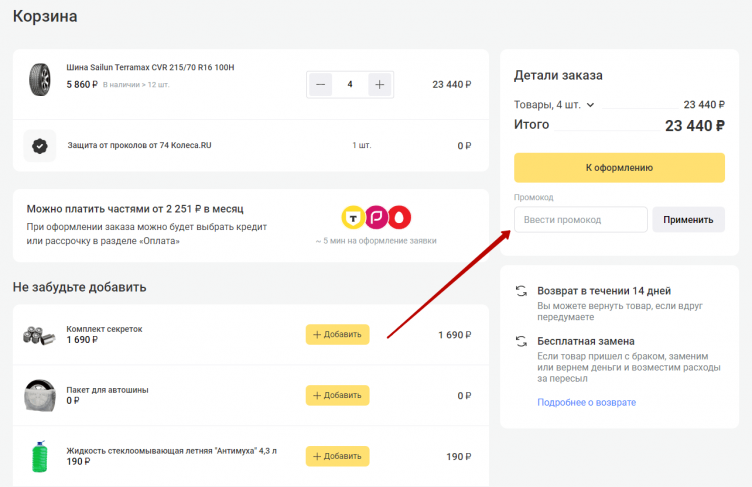Click the puncture protection shield icon
This screenshot has width=752, height=487.
tap(40, 145)
